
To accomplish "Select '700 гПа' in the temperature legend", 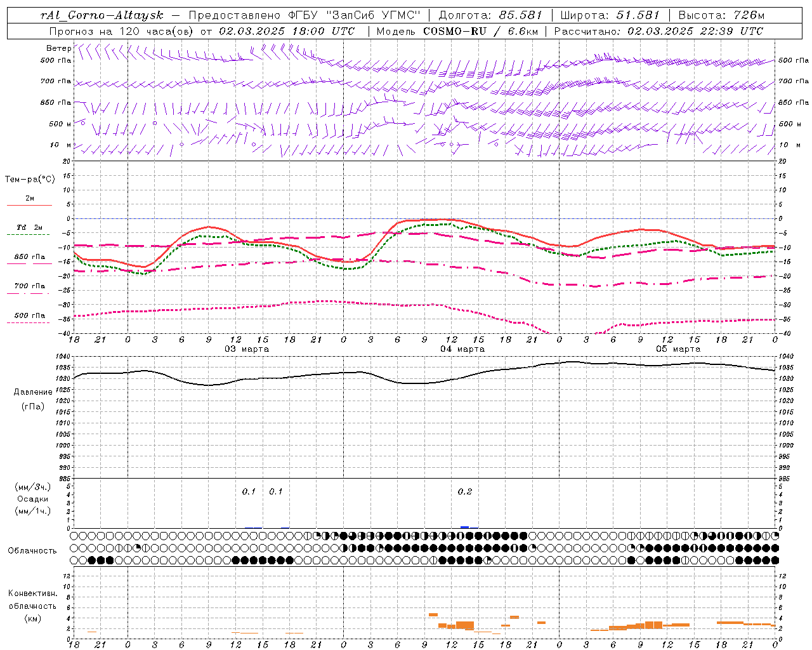I will coord(29,286).
